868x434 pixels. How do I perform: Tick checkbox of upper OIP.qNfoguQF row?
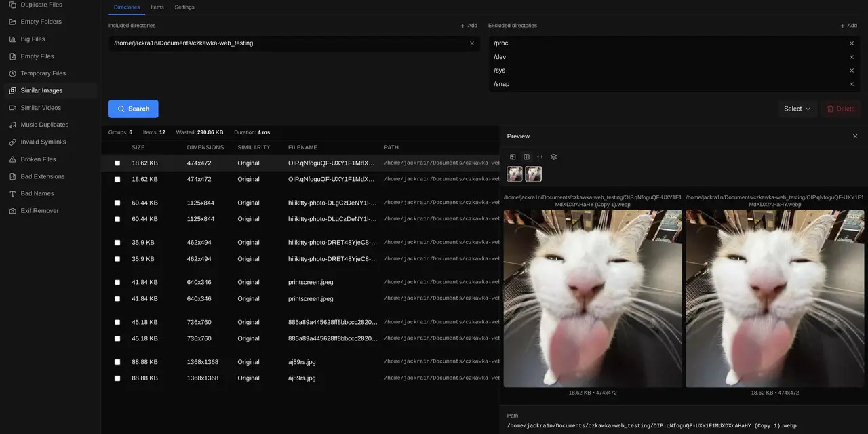[x=117, y=163]
